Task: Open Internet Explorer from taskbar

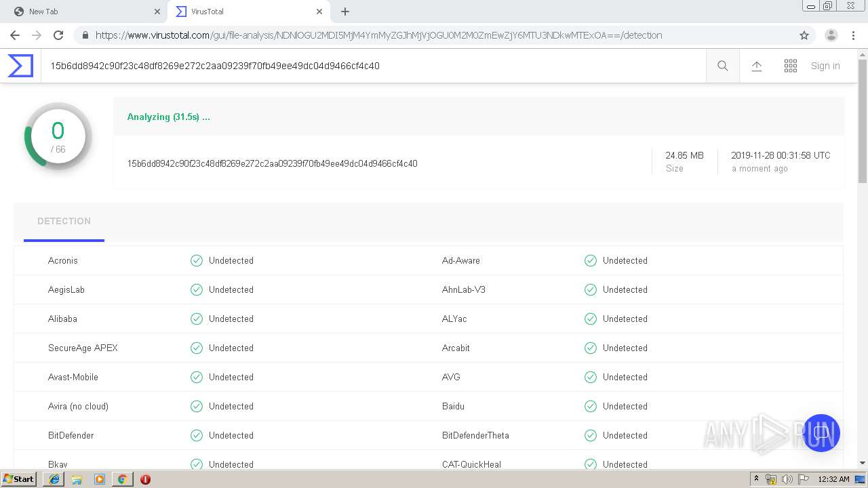Action: [54, 479]
